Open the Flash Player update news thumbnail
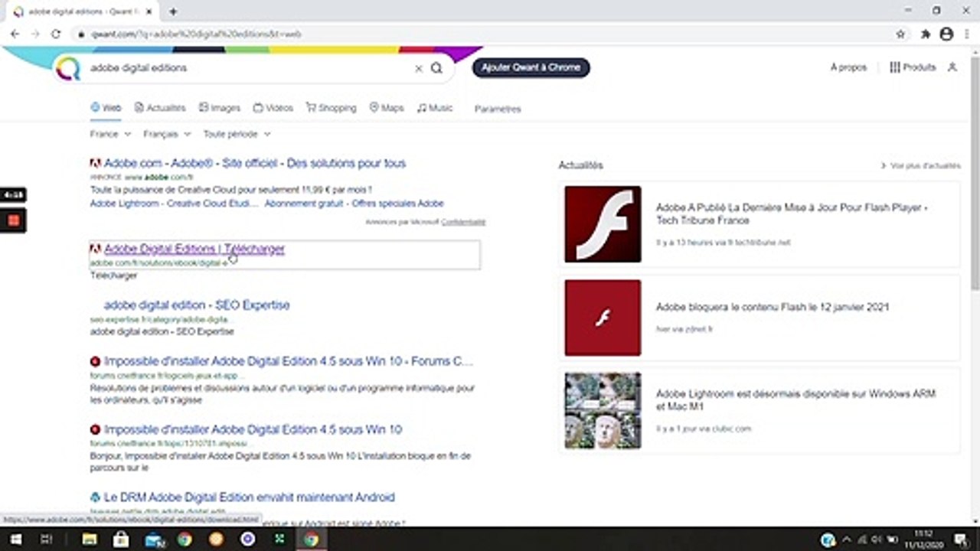Image resolution: width=980 pixels, height=551 pixels. pos(603,224)
